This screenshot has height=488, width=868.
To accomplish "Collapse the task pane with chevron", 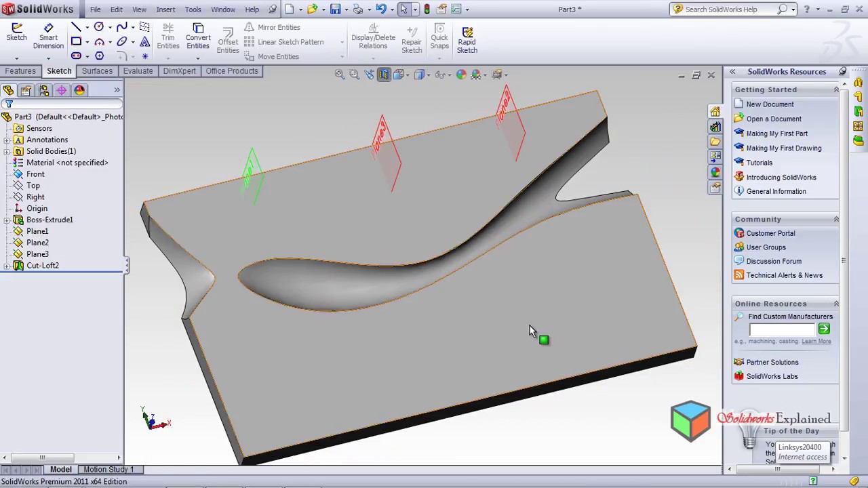I will (732, 71).
